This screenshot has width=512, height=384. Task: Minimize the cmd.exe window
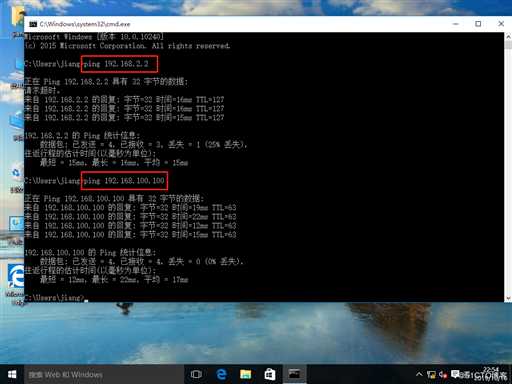[456, 24]
